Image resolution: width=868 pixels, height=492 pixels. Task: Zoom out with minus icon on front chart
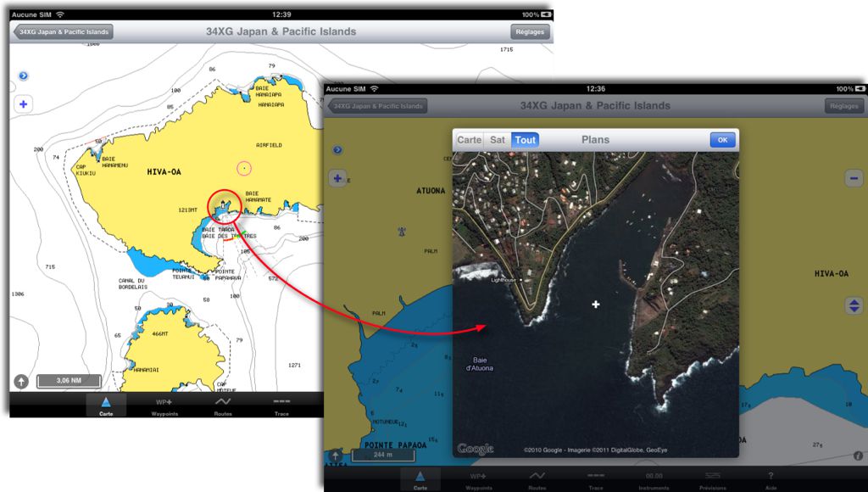click(x=854, y=178)
